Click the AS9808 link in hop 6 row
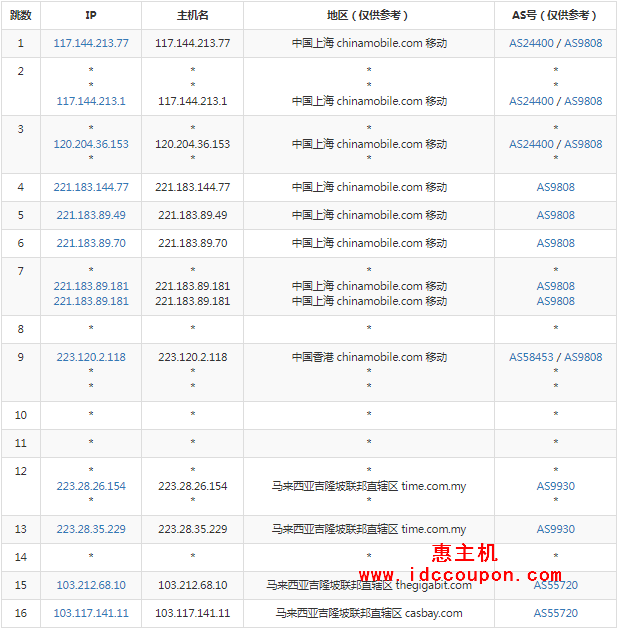This screenshot has height=629, width=617. (x=556, y=243)
